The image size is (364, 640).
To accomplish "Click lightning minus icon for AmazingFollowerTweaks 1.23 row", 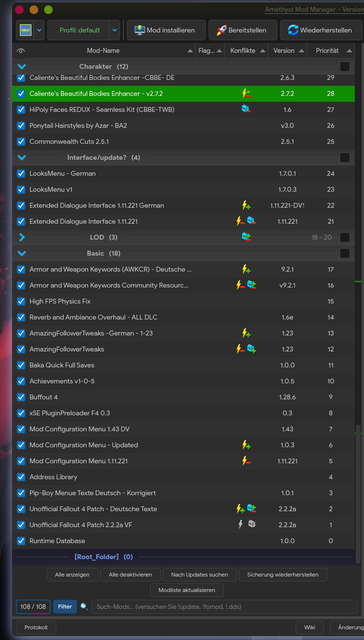I will pyautogui.click(x=240, y=349).
